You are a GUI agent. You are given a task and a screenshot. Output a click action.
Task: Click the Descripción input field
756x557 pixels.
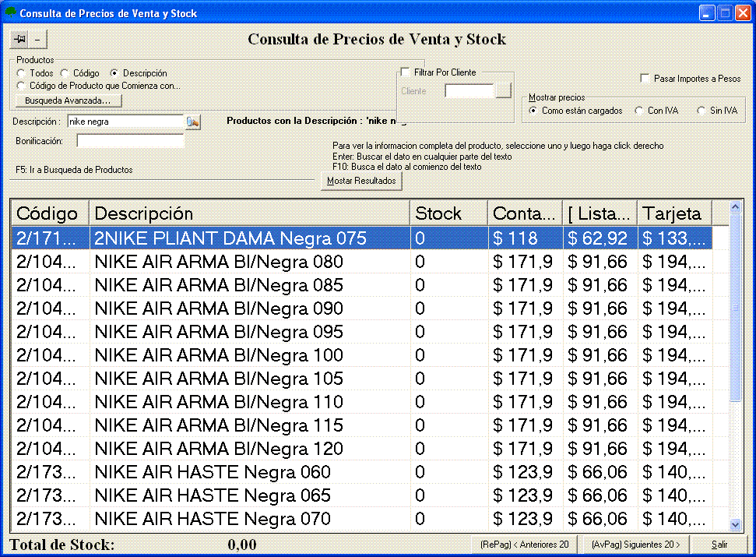[126, 122]
